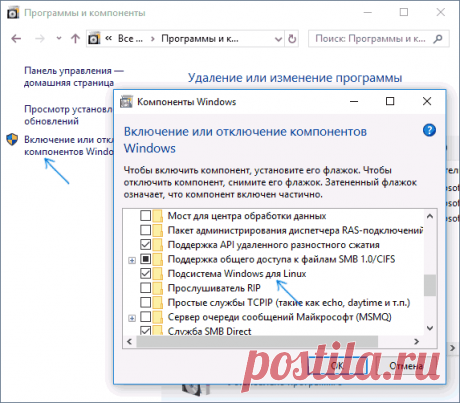Refresh the Programs and Components view
This screenshot has width=460, height=403.
292,39
